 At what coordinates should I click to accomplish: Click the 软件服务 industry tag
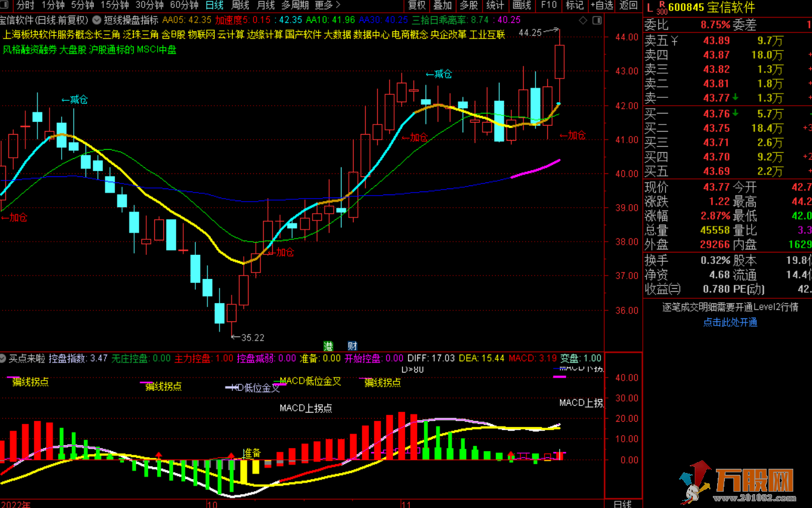click(x=57, y=34)
